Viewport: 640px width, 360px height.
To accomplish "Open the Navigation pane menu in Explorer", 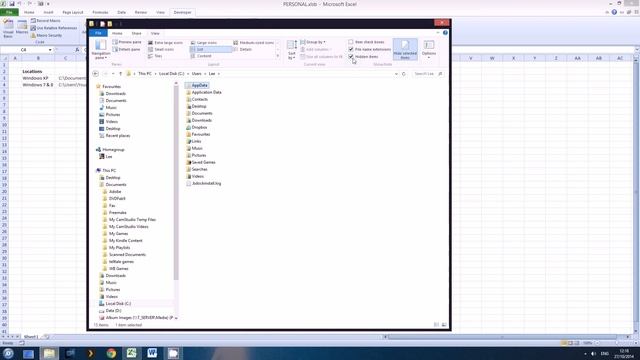I will (101, 49).
